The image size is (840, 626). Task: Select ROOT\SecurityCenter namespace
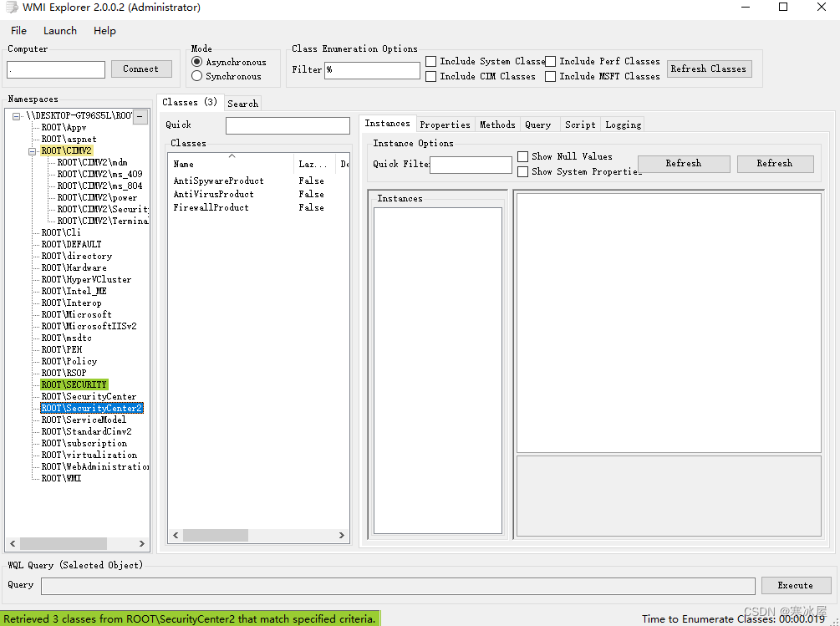pos(89,396)
